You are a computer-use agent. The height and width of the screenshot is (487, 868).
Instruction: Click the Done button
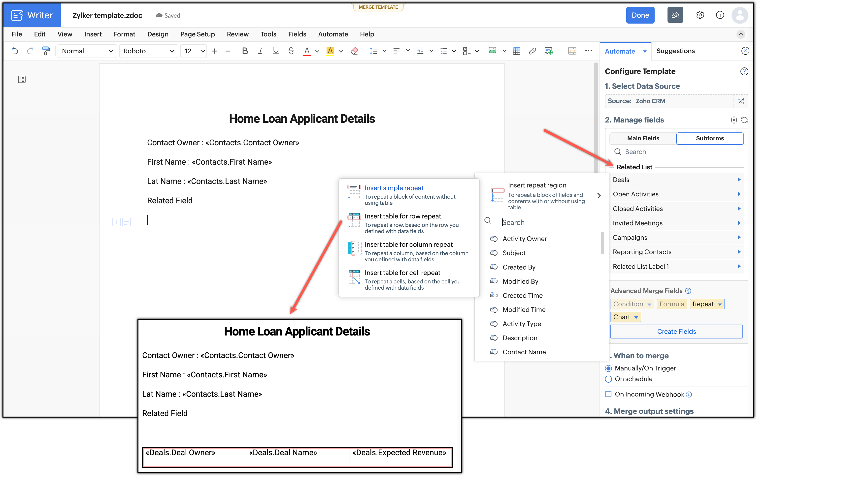(x=640, y=15)
